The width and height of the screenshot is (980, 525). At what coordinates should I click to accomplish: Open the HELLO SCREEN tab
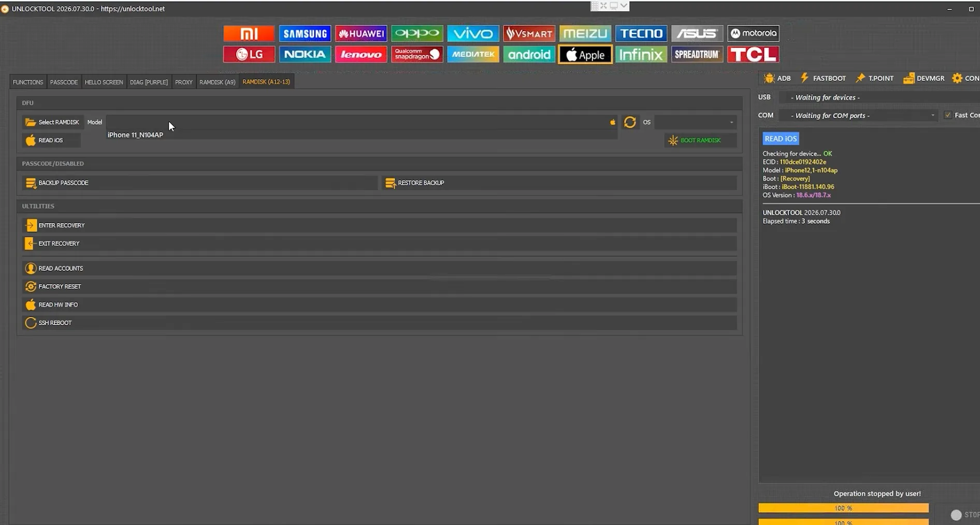104,82
